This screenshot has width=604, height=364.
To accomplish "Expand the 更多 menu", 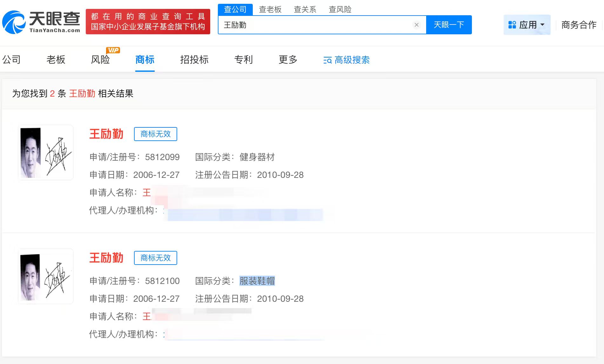I will [287, 60].
